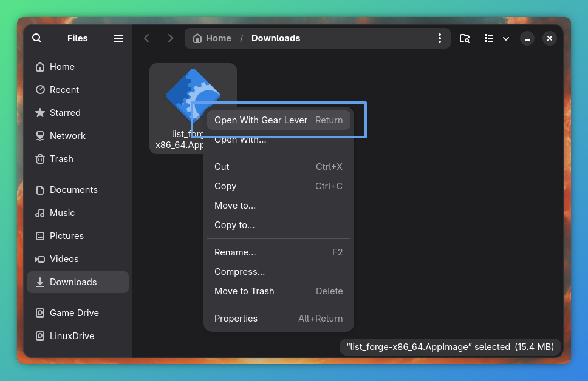The height and width of the screenshot is (381, 588).
Task: Click the Downloads breadcrumb in the path bar
Action: (x=276, y=38)
